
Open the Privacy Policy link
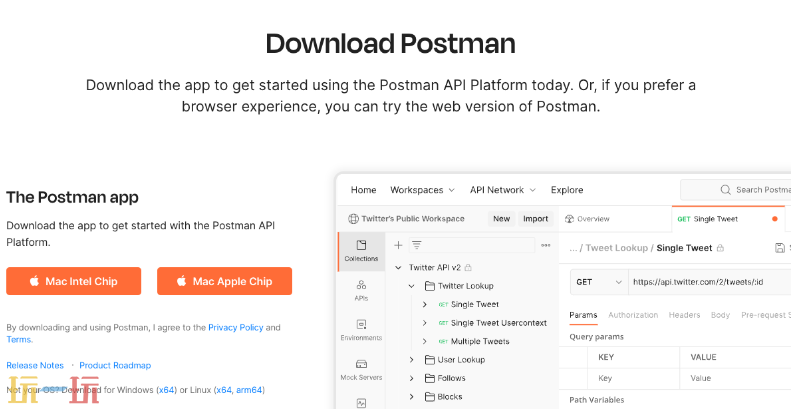(x=236, y=327)
